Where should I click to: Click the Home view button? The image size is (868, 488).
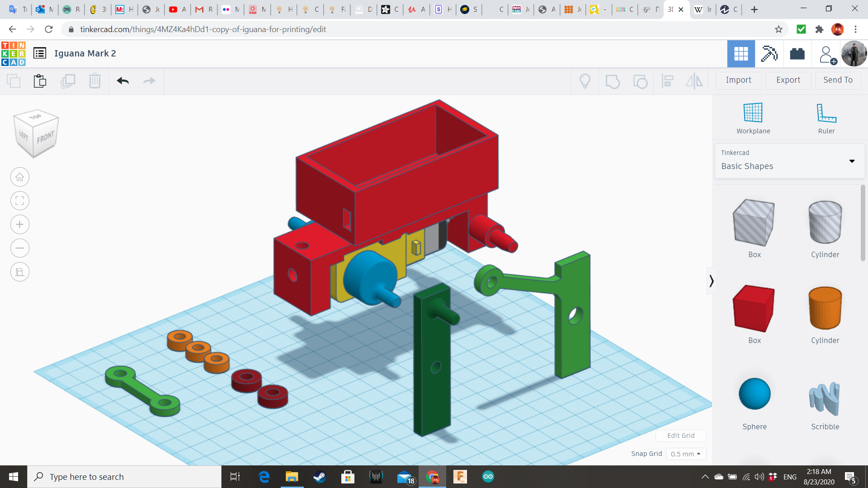coord(20,177)
